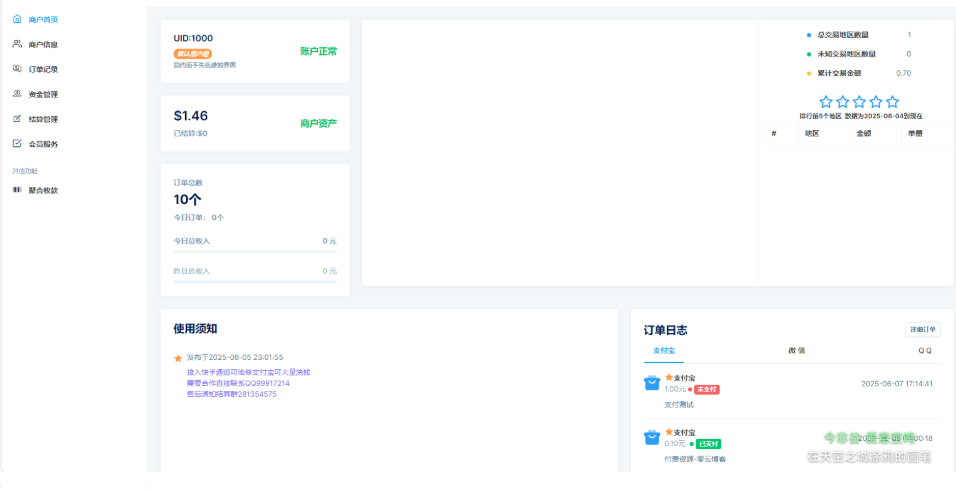The image size is (956, 490).
Task: Click the orange star of the 1.00元 支付宝 order
Action: click(x=668, y=377)
